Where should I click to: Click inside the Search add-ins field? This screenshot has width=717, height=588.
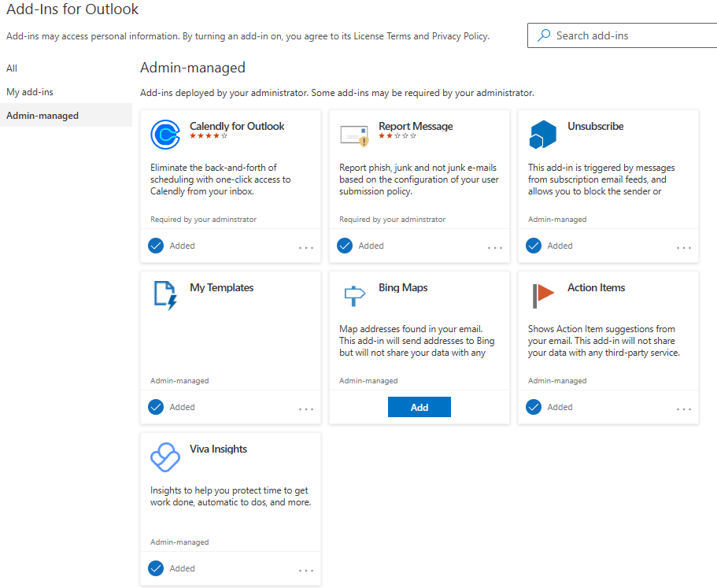(x=622, y=35)
